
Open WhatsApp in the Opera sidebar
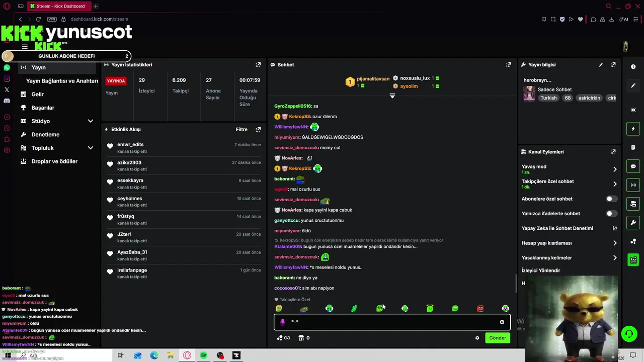(x=7, y=67)
